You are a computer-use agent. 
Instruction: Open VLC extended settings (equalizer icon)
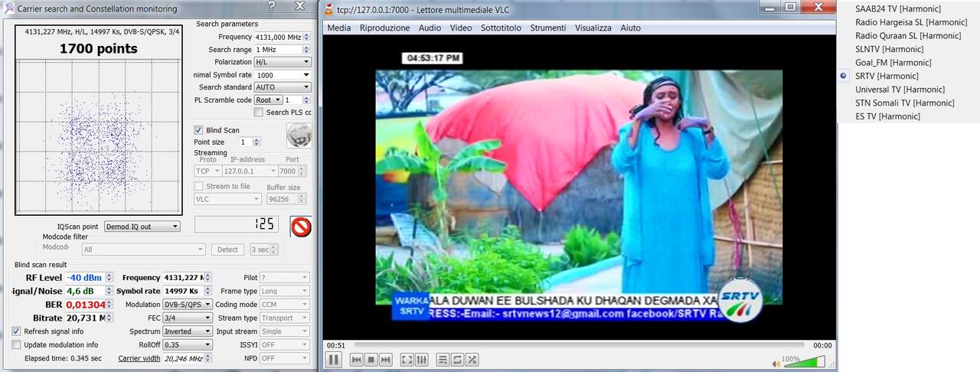pyautogui.click(x=421, y=360)
